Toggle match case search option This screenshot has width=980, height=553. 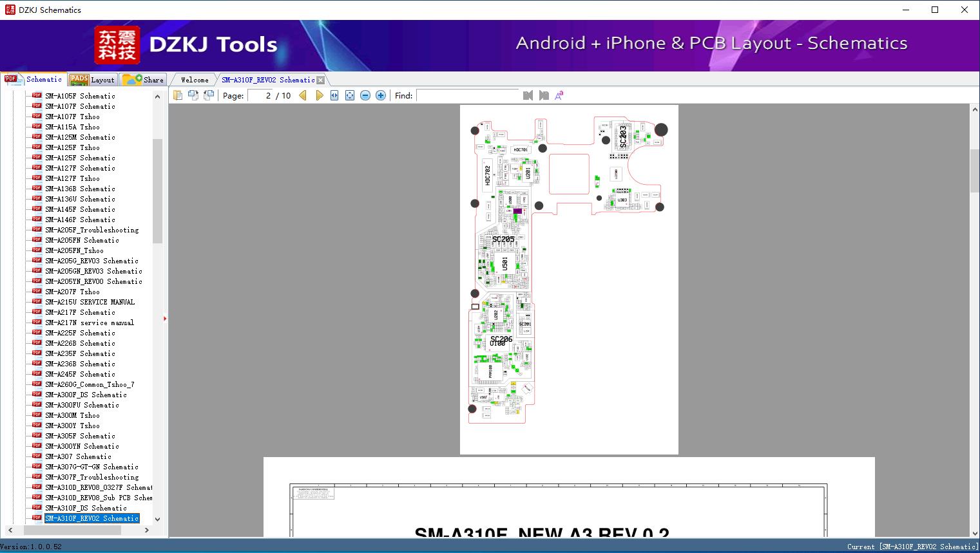tap(559, 95)
